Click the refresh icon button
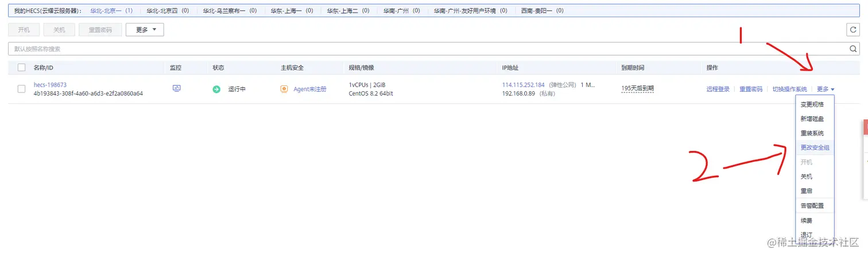The image size is (868, 257). (x=853, y=30)
